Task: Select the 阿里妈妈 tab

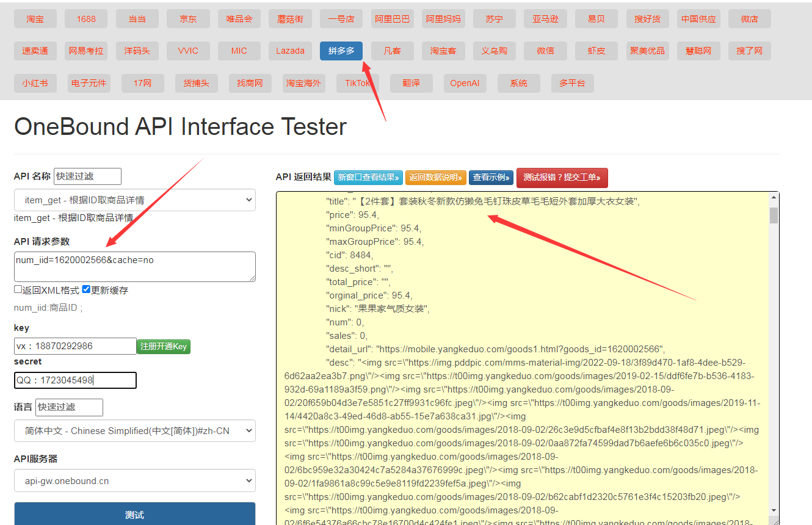Action: (x=443, y=19)
